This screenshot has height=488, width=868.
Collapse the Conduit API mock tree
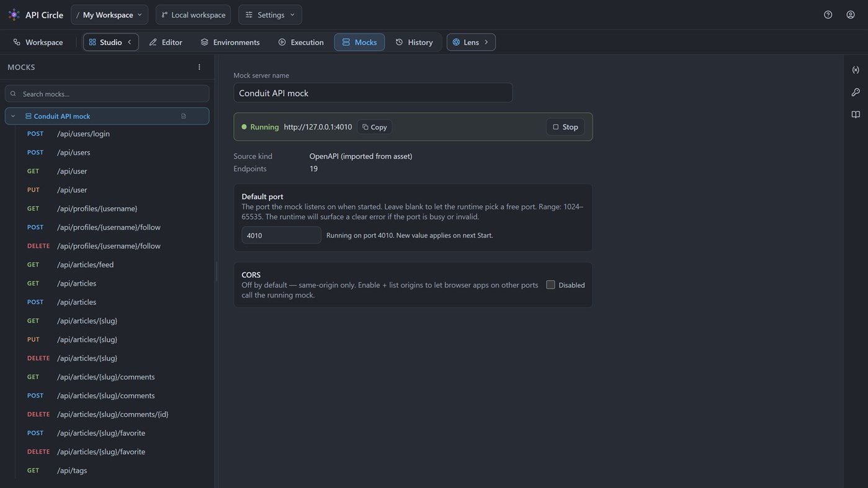pyautogui.click(x=13, y=116)
